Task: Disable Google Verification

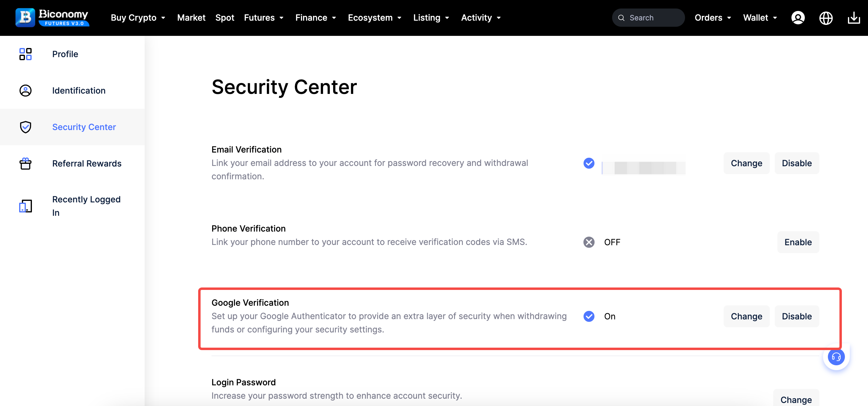Action: (x=797, y=316)
